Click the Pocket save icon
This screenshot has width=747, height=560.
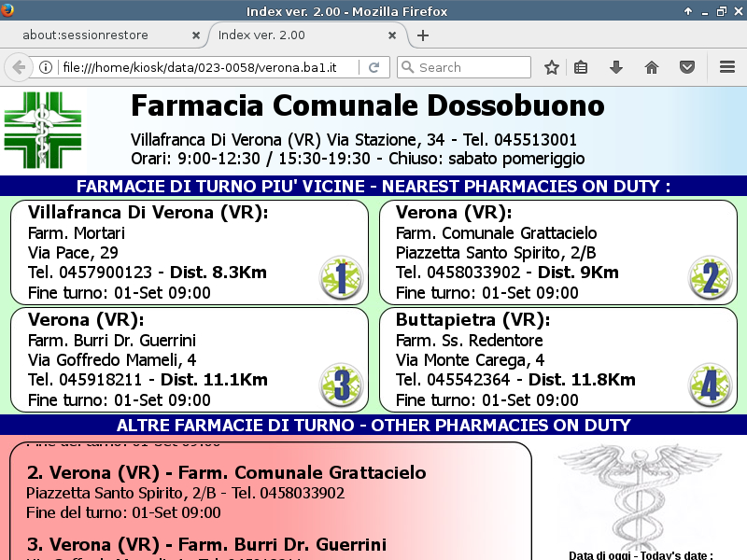click(x=686, y=67)
